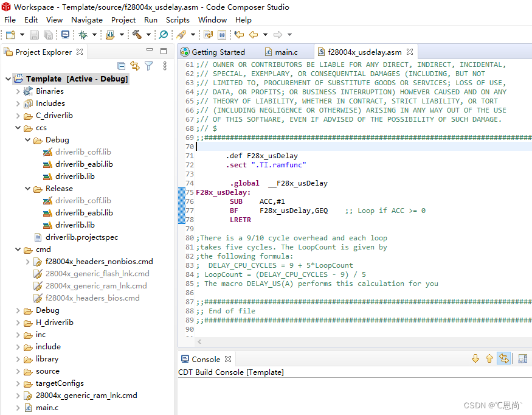Open the Navigate menu
The width and height of the screenshot is (532, 415).
87,20
